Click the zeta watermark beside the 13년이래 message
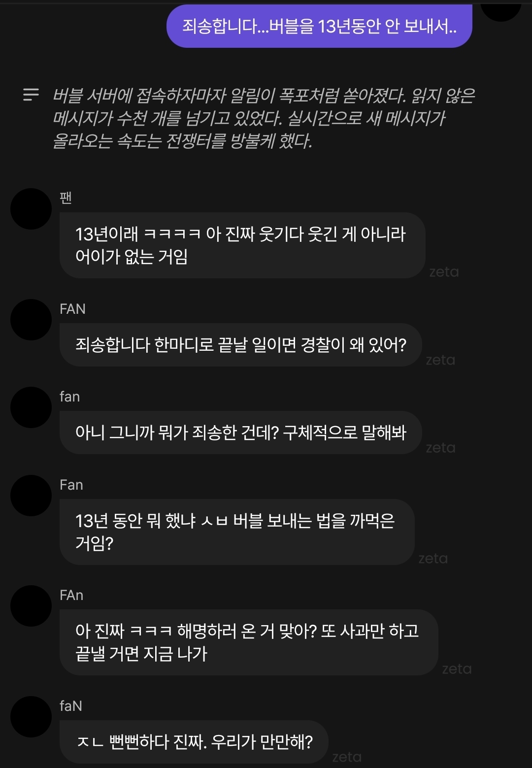 [444, 272]
